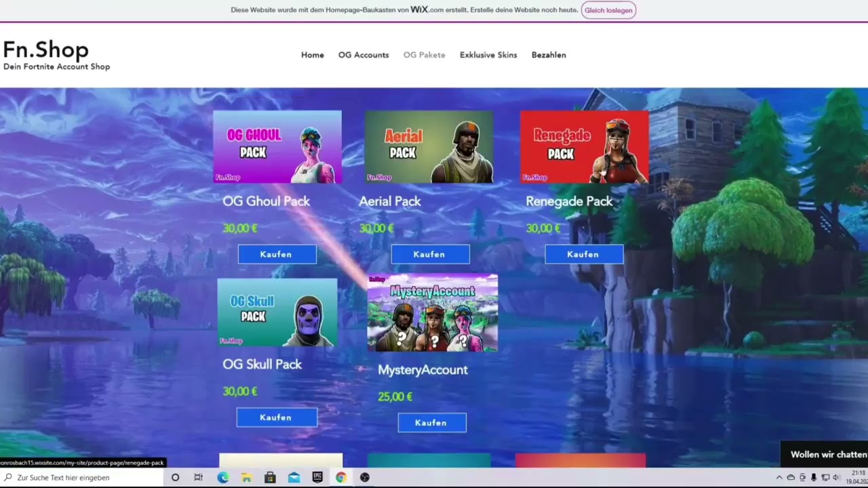Open network status tray icon
Viewport: 868px width, 488px height.
(825, 477)
